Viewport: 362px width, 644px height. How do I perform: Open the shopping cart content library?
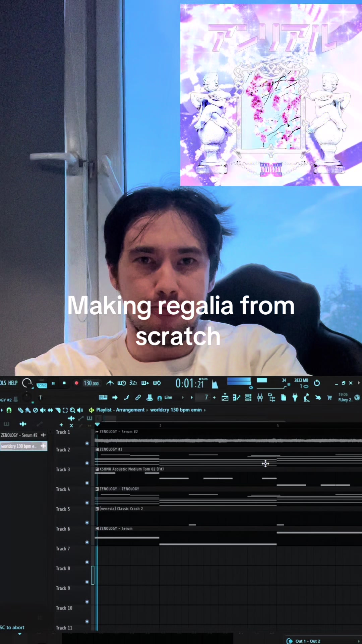point(329,397)
